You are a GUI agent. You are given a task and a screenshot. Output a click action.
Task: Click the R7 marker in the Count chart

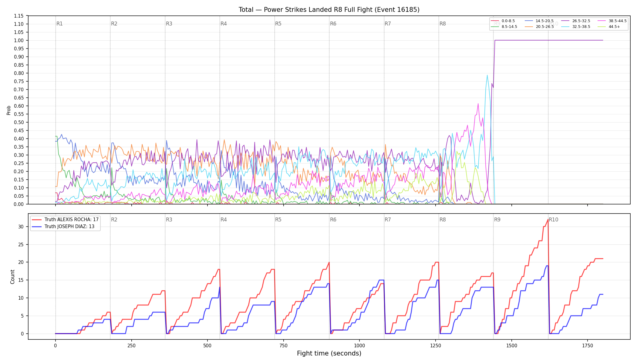(388, 220)
